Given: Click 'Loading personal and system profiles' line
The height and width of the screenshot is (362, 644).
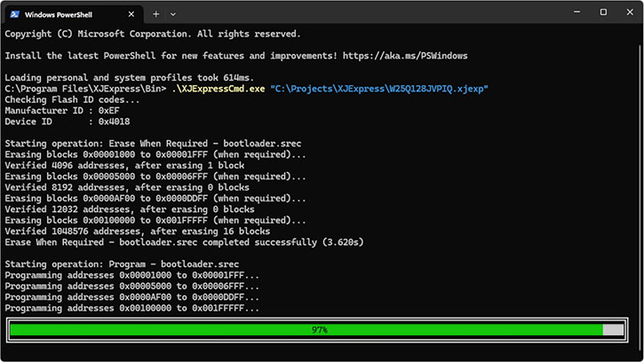Looking at the screenshot, I should pos(130,78).
